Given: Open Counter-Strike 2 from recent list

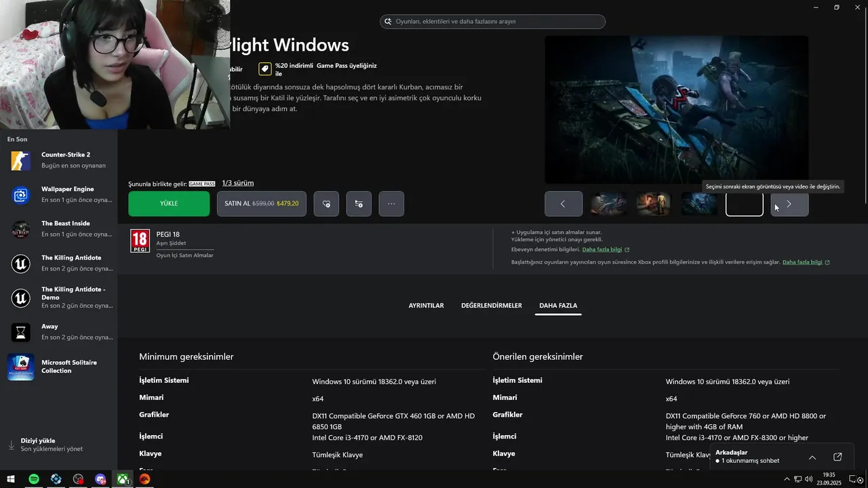Looking at the screenshot, I should point(59,161).
